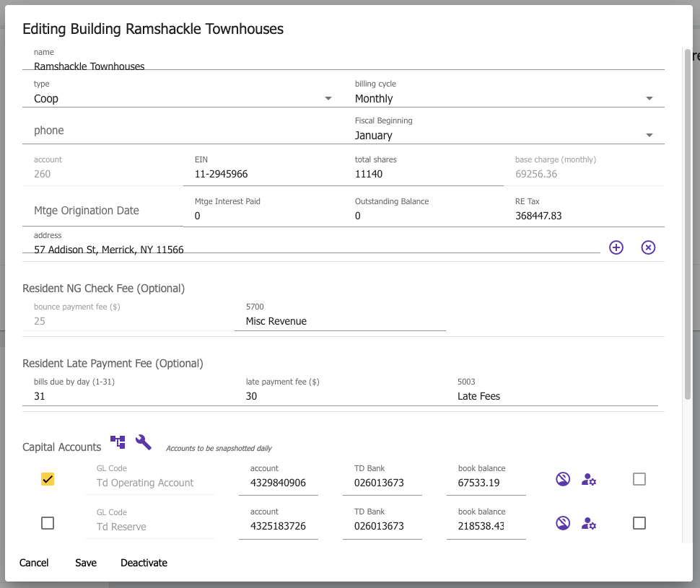Click the Cancel button

pos(34,563)
